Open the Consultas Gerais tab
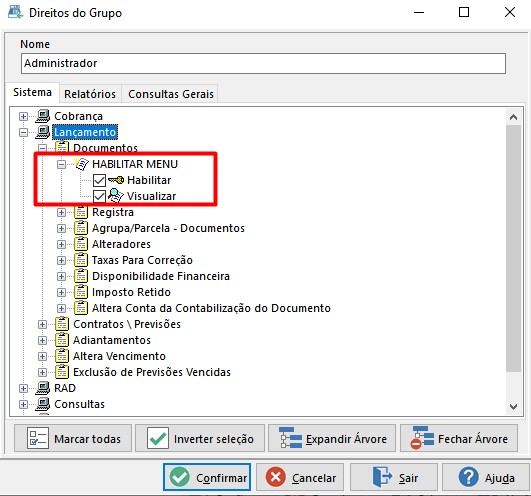Viewport: 531px width, 496px height. [x=171, y=94]
